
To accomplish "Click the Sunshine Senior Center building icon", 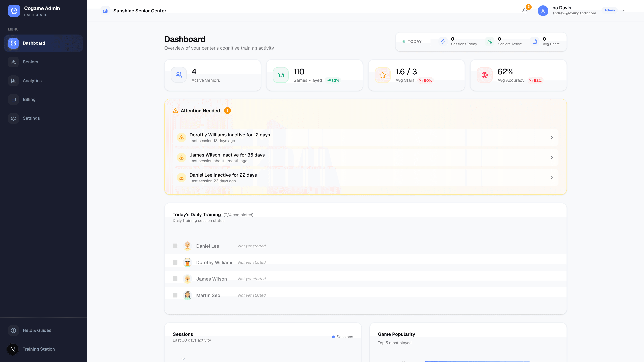I will pyautogui.click(x=105, y=11).
